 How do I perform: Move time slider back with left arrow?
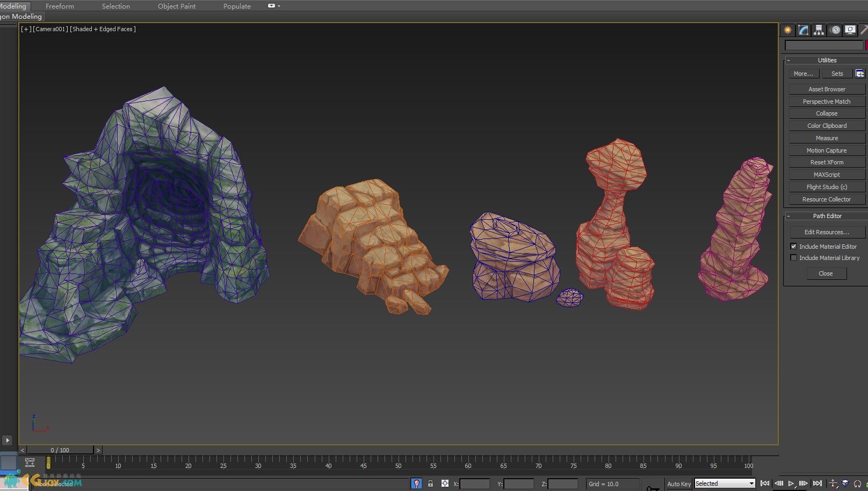tap(23, 450)
